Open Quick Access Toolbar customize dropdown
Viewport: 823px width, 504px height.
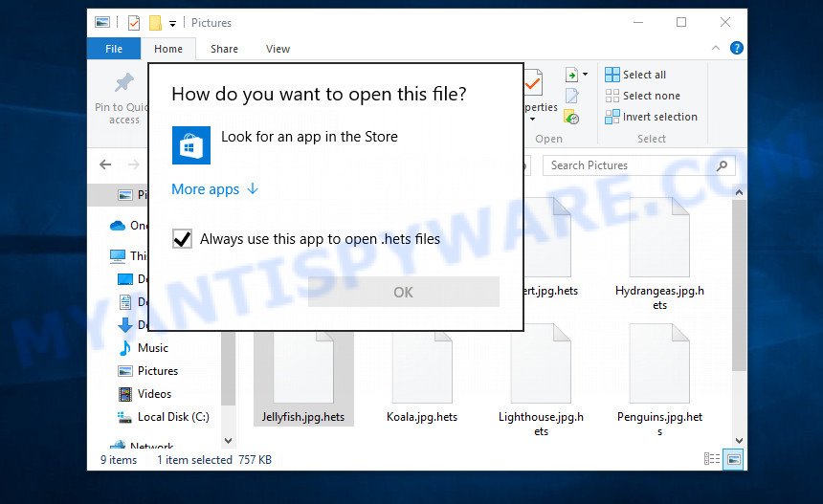click(172, 23)
